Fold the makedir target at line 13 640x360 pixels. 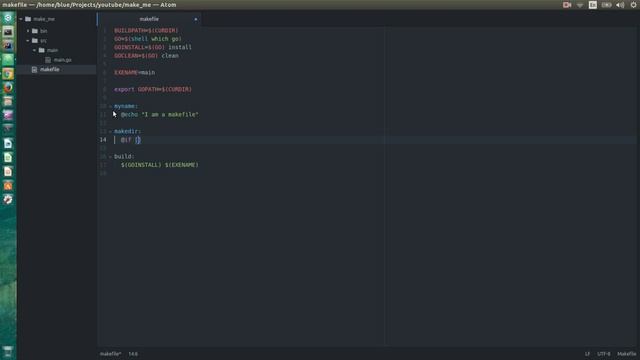tap(110, 131)
